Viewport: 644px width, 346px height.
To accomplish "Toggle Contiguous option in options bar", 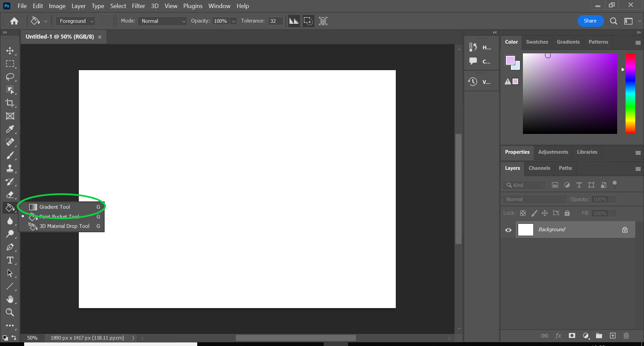I will pos(308,21).
